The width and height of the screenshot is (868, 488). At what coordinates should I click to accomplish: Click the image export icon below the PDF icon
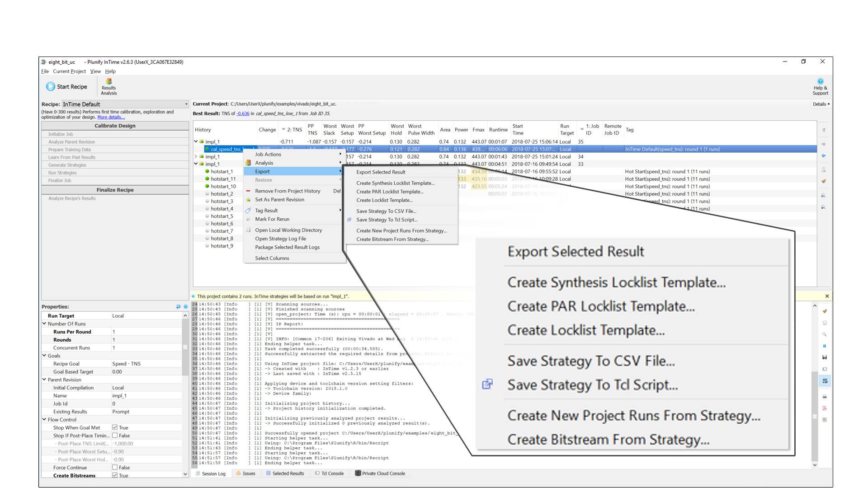825,420
